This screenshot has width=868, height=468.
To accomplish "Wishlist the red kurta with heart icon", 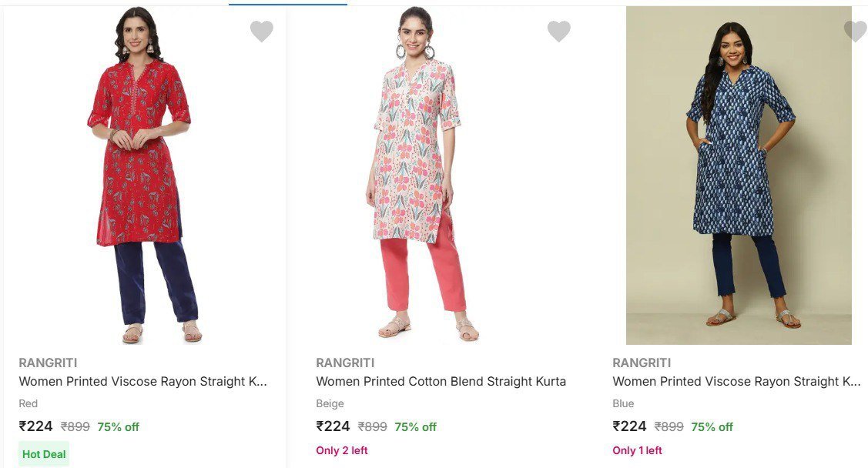I will point(262,32).
